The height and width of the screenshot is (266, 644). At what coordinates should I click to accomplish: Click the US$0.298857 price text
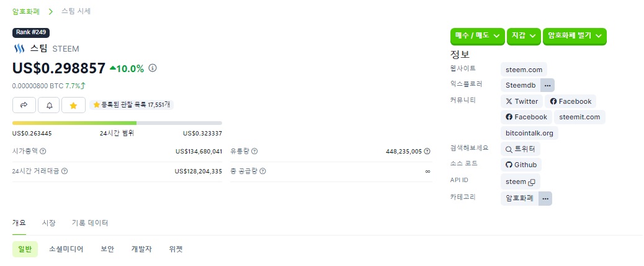(x=59, y=68)
